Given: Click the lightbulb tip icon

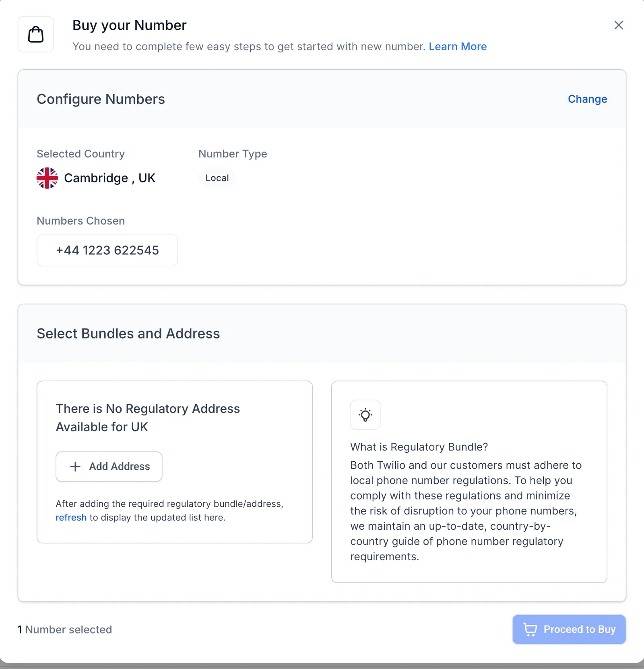Looking at the screenshot, I should coord(365,415).
